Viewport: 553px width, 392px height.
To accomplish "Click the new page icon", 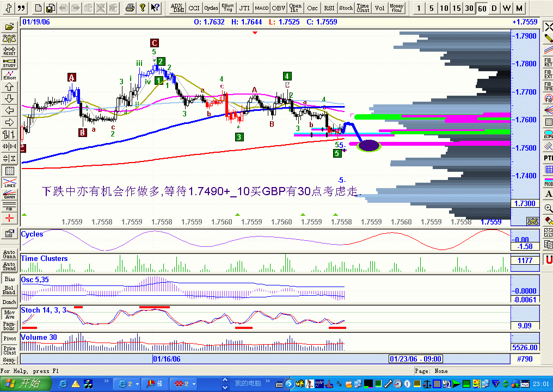I will 39,8.
